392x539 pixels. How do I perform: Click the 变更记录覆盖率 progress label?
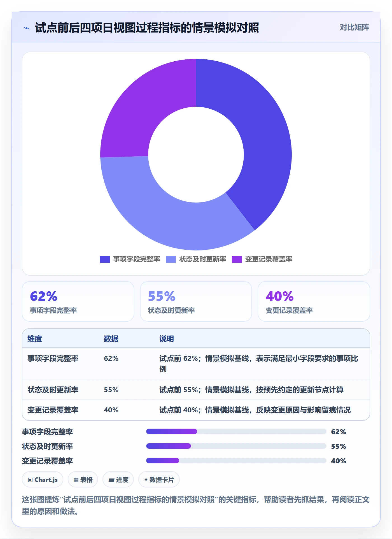coord(47,461)
